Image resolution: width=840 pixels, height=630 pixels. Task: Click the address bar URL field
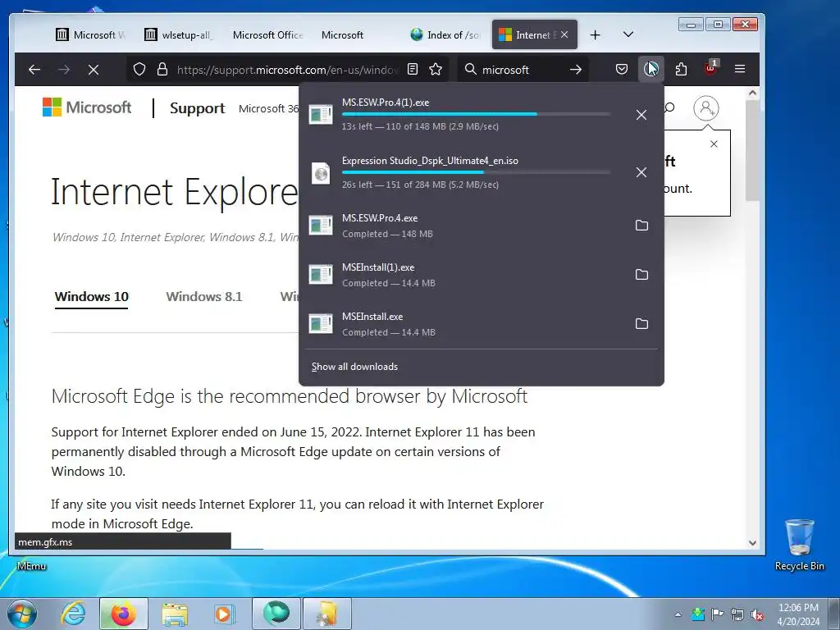pos(288,70)
